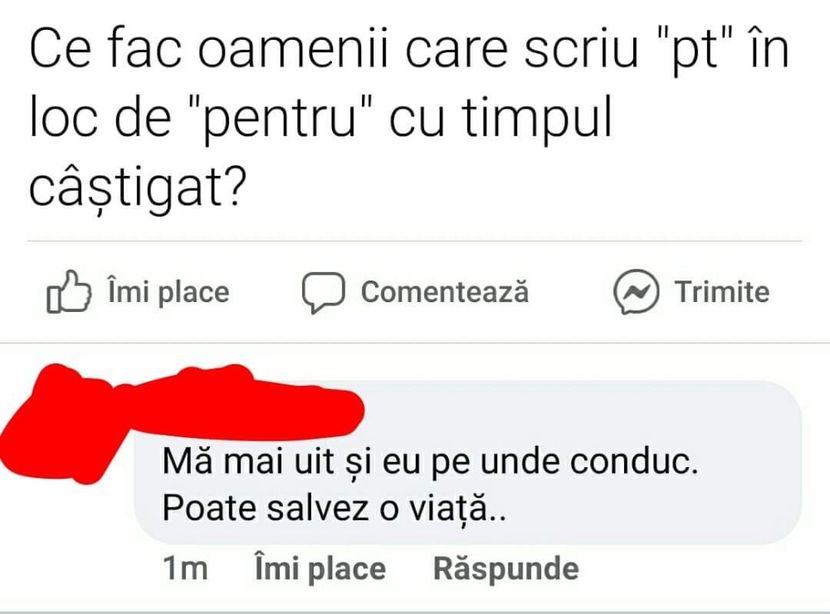Click the thumbs-up icon under the post
Screen dimensions: 830x614
coord(69,292)
